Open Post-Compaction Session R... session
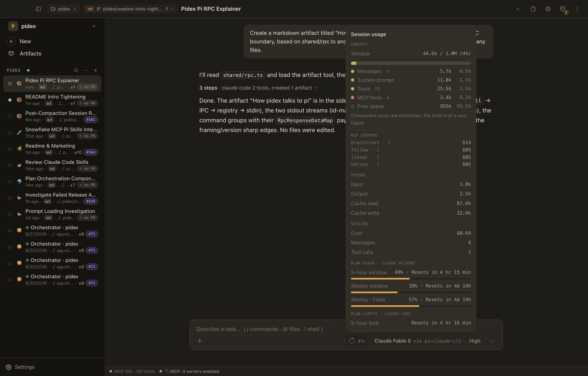Viewport: 588px width, 376px height. tap(52, 116)
